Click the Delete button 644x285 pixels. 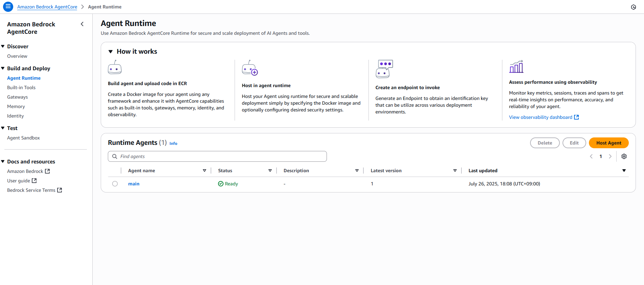point(545,143)
